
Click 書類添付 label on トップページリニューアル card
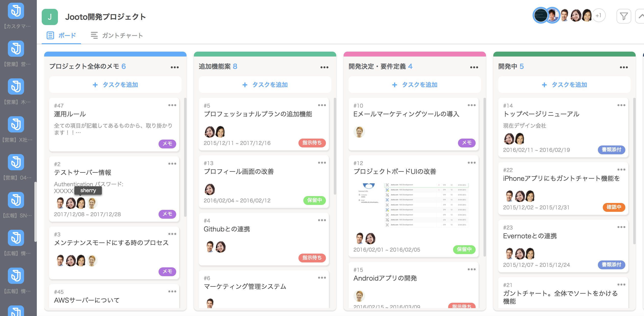[612, 150]
